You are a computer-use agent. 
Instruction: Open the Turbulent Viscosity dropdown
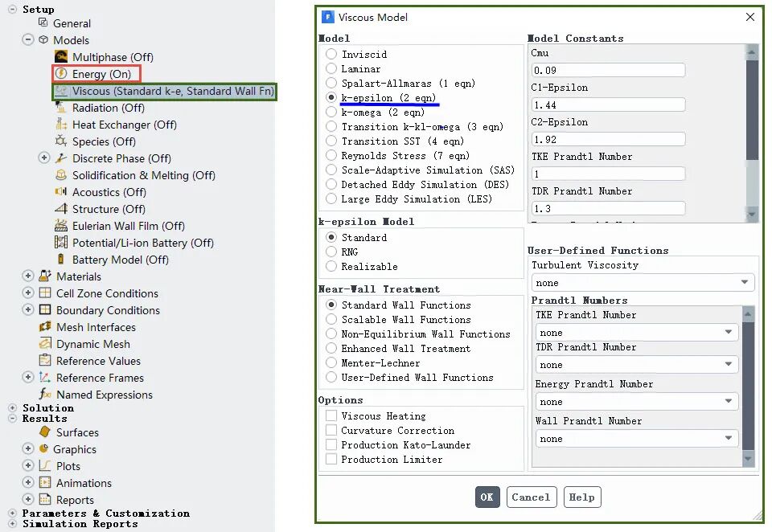point(643,283)
